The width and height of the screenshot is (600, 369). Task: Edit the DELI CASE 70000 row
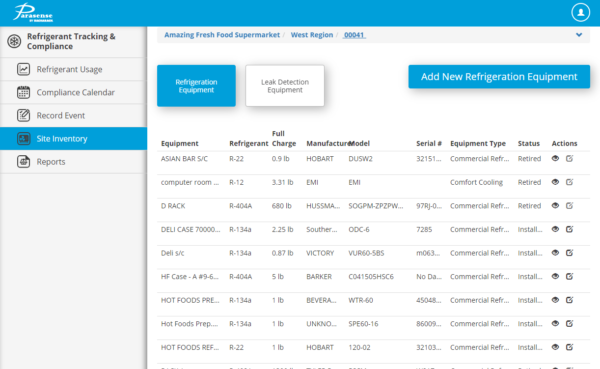click(x=569, y=229)
